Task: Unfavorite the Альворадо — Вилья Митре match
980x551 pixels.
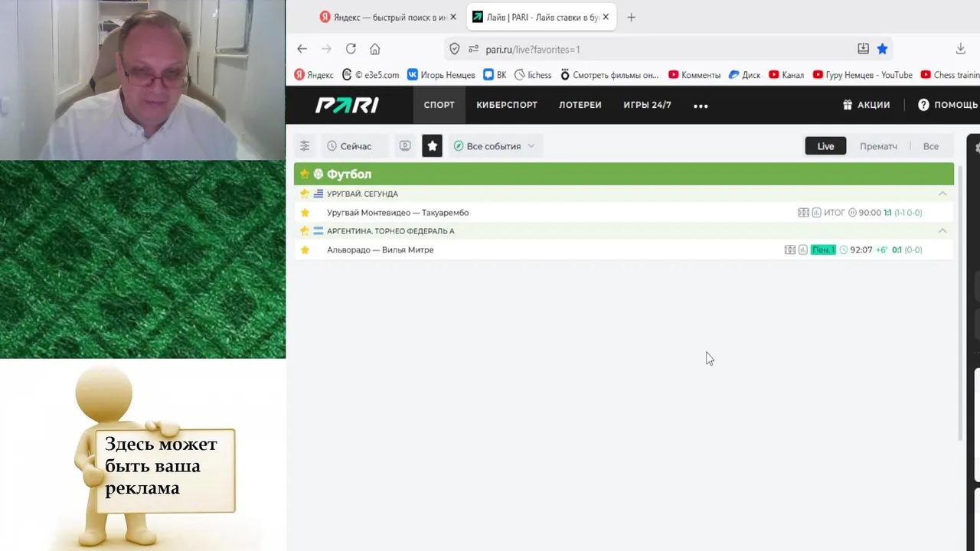Action: coord(305,250)
